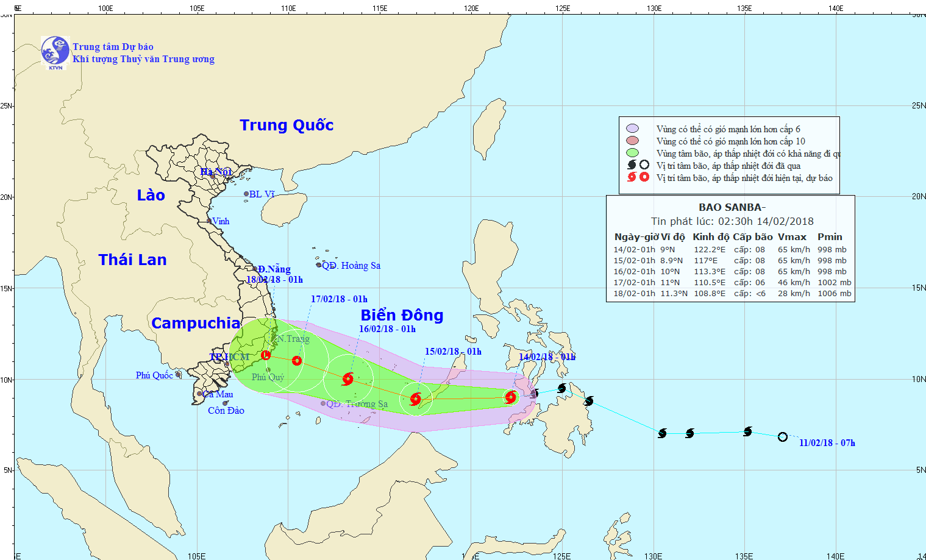Click the Hà Nội city label
This screenshot has width=926, height=560.
tap(216, 172)
